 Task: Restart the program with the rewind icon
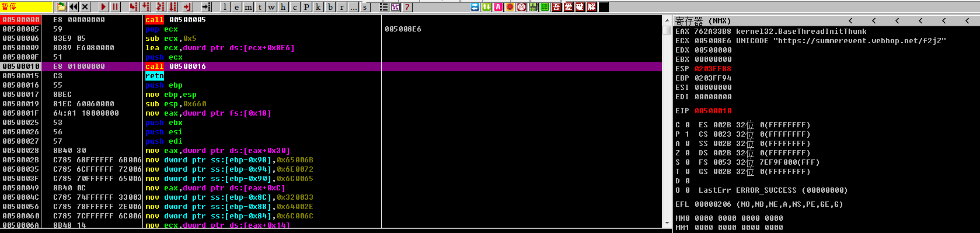click(74, 7)
